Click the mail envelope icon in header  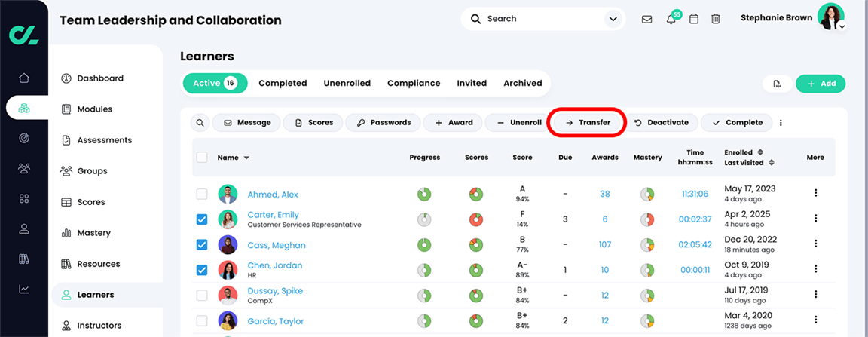click(646, 20)
